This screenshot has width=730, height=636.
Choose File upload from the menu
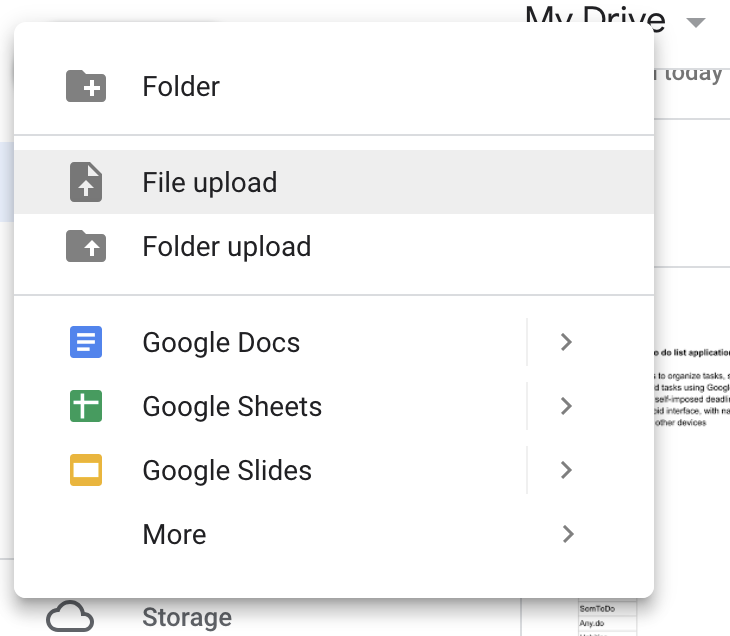tap(334, 182)
